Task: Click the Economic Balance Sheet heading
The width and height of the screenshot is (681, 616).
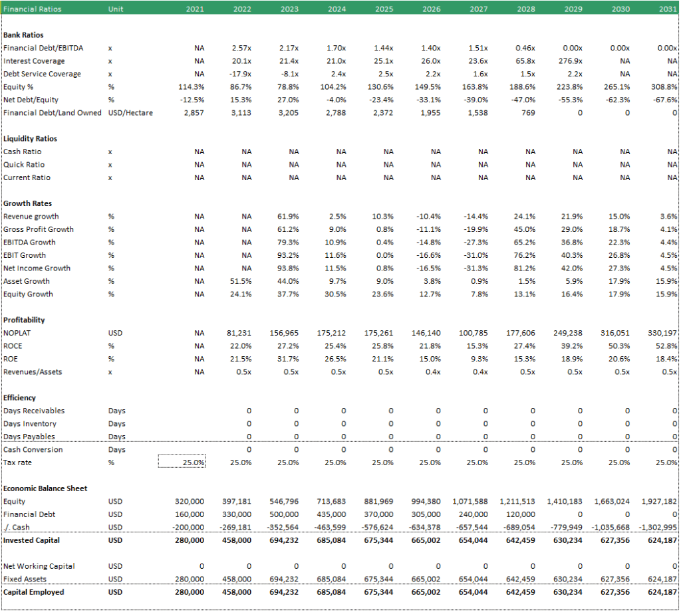Action: (x=45, y=489)
